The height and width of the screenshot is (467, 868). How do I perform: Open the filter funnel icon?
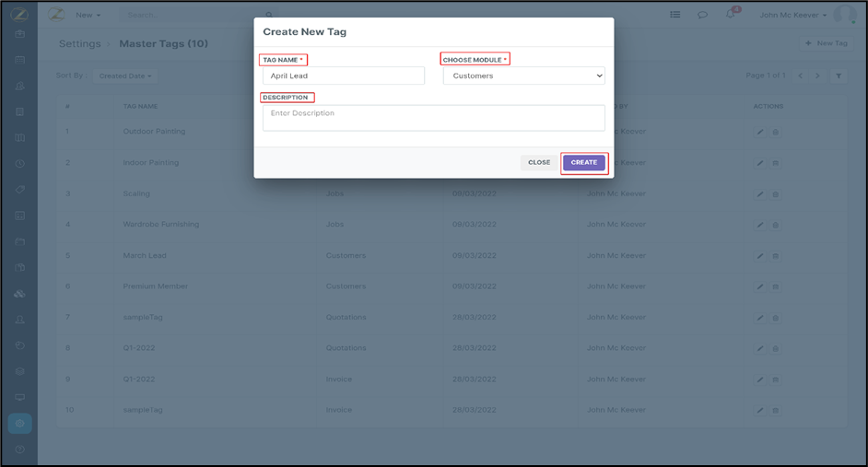pyautogui.click(x=839, y=76)
